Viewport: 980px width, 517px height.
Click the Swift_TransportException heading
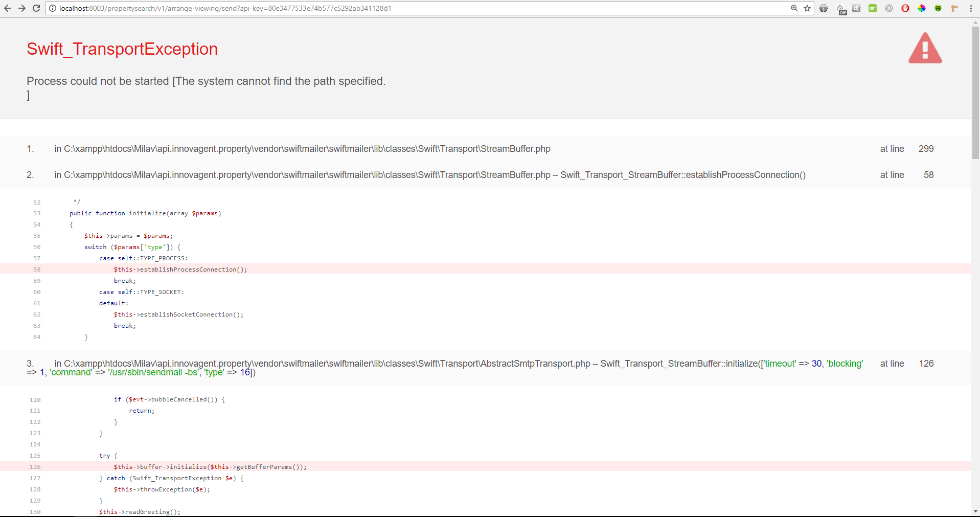coord(122,49)
